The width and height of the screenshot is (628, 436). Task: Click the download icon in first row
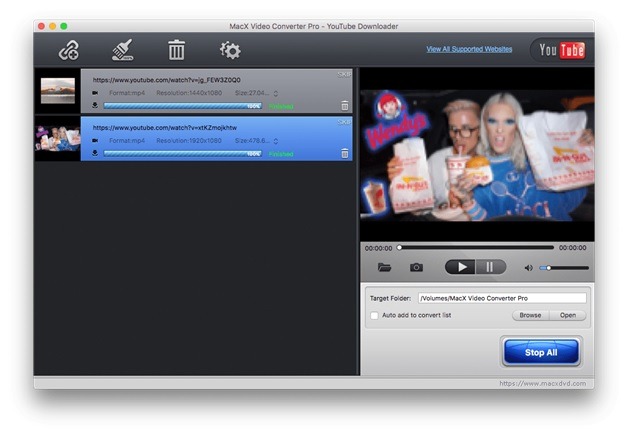pyautogui.click(x=95, y=105)
